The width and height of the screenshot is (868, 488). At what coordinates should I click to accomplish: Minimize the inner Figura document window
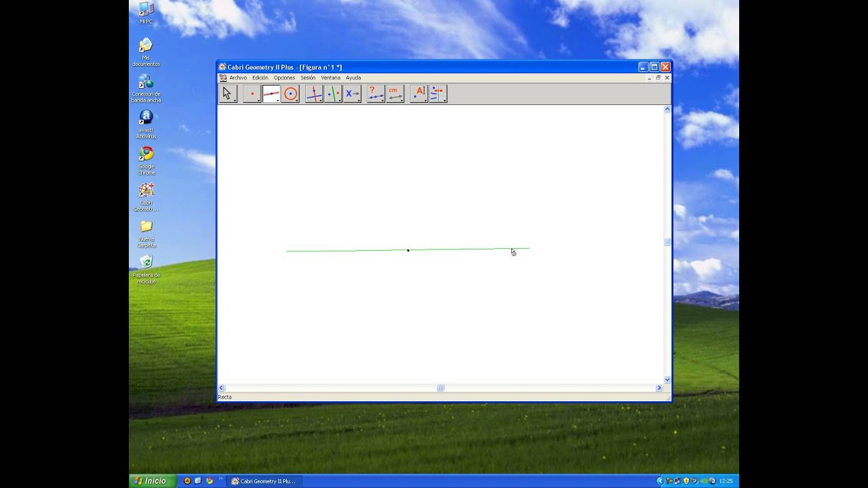[650, 78]
